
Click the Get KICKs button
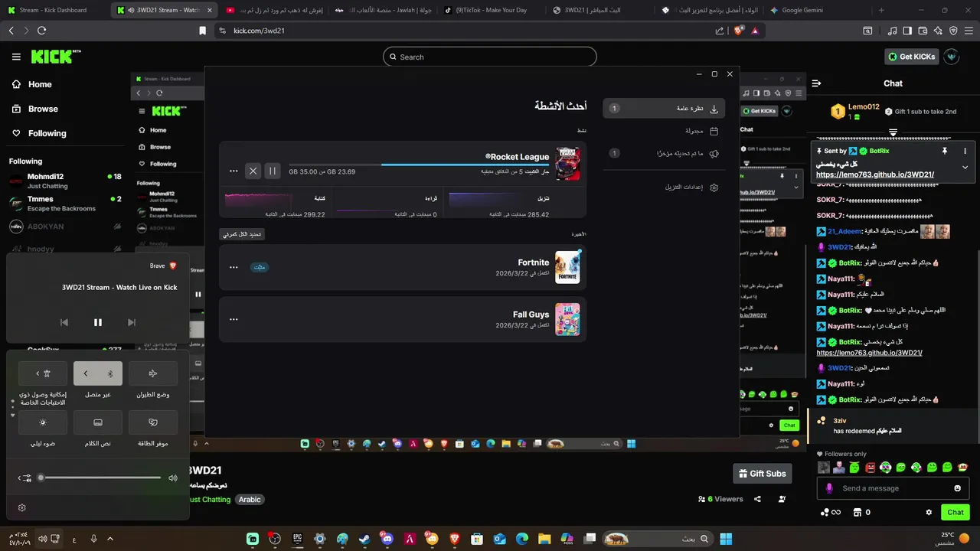click(911, 57)
